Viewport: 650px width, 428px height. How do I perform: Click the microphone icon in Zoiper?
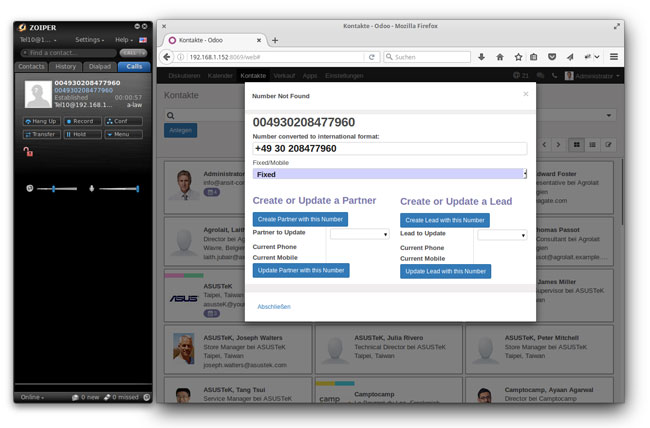(92, 188)
